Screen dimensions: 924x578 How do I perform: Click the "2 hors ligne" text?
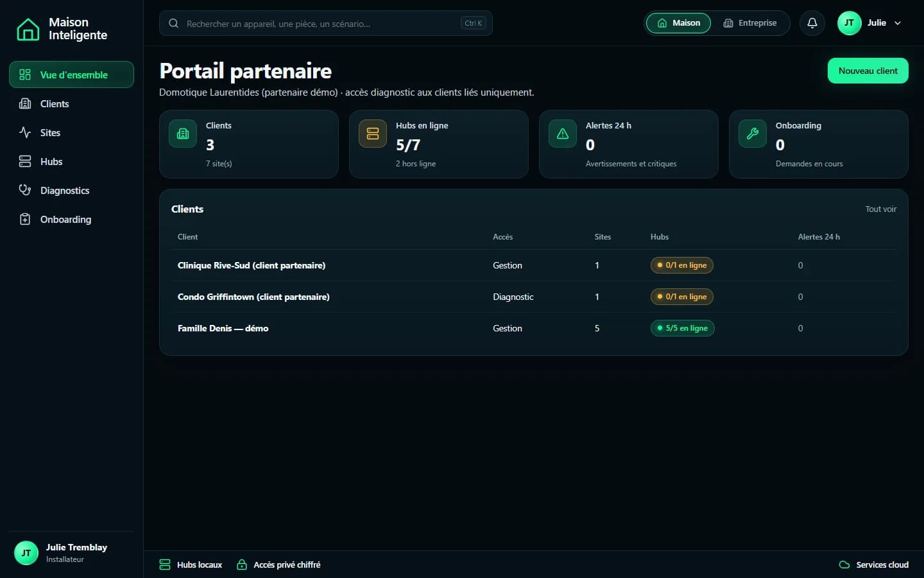pyautogui.click(x=416, y=164)
